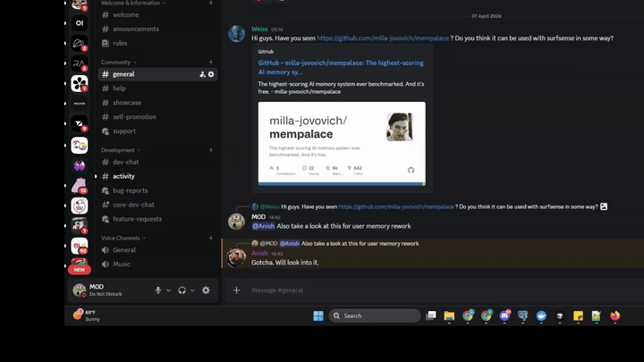Open User Settings gear icon

tap(206, 290)
